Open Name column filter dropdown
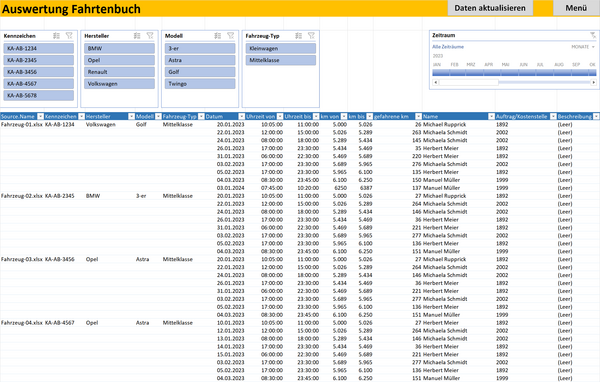 (x=491, y=116)
